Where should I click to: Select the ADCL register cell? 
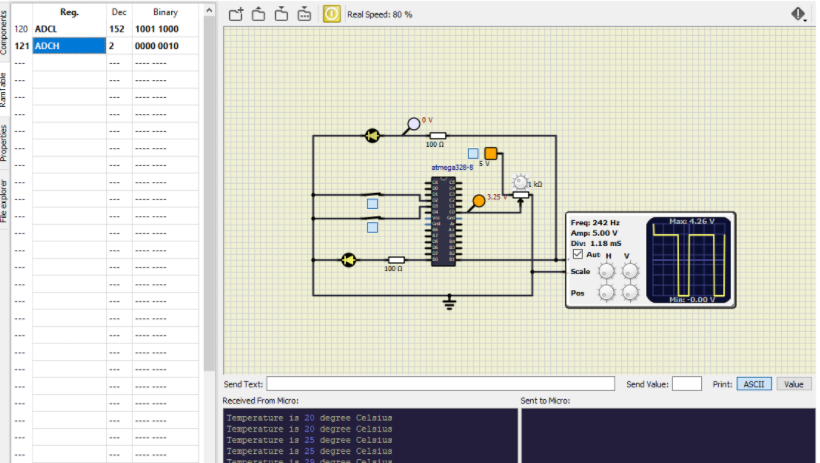pyautogui.click(x=70, y=29)
